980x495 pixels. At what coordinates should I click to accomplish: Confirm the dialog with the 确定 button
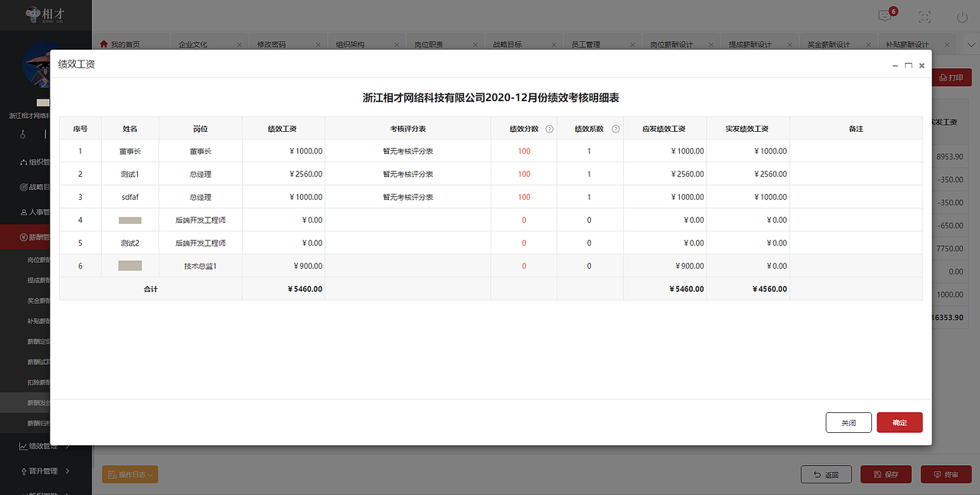pos(899,422)
